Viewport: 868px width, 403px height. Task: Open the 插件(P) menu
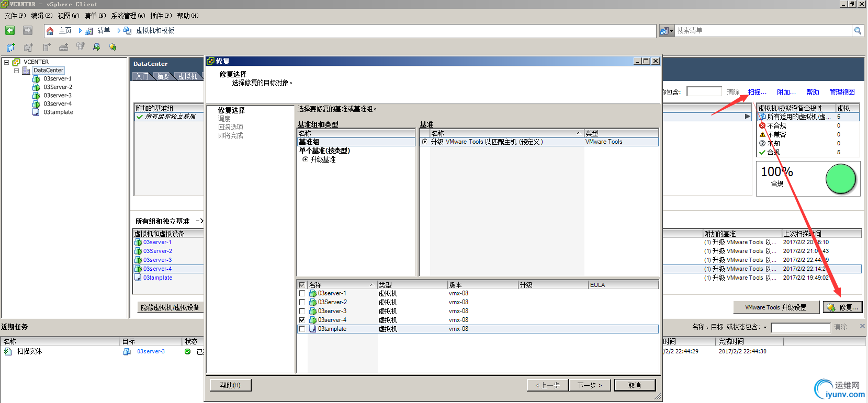click(x=161, y=16)
